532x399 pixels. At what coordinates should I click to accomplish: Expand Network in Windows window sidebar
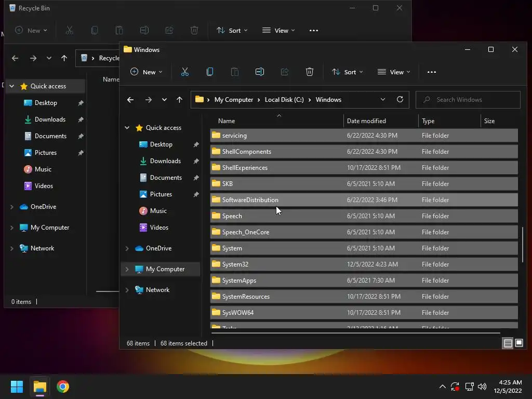pyautogui.click(x=127, y=290)
